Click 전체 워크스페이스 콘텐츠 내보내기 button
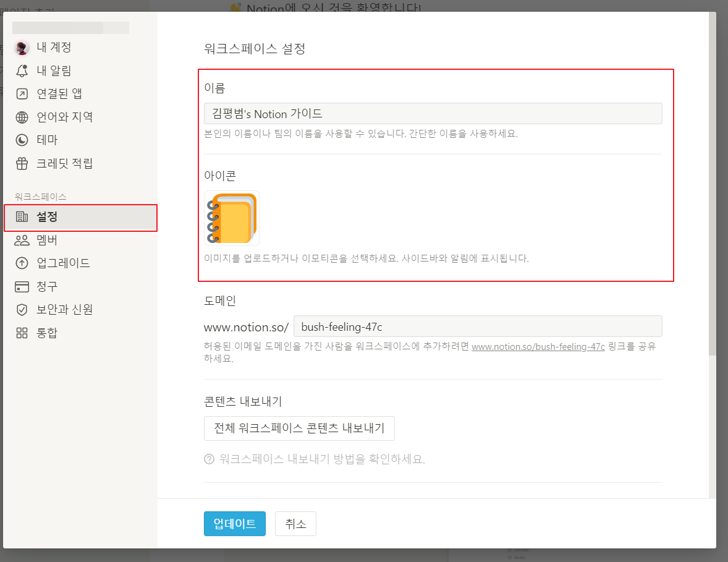 (x=300, y=428)
